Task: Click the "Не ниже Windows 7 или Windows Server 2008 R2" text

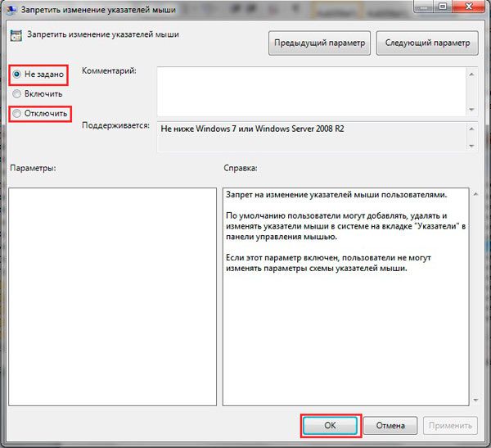Action: click(252, 129)
